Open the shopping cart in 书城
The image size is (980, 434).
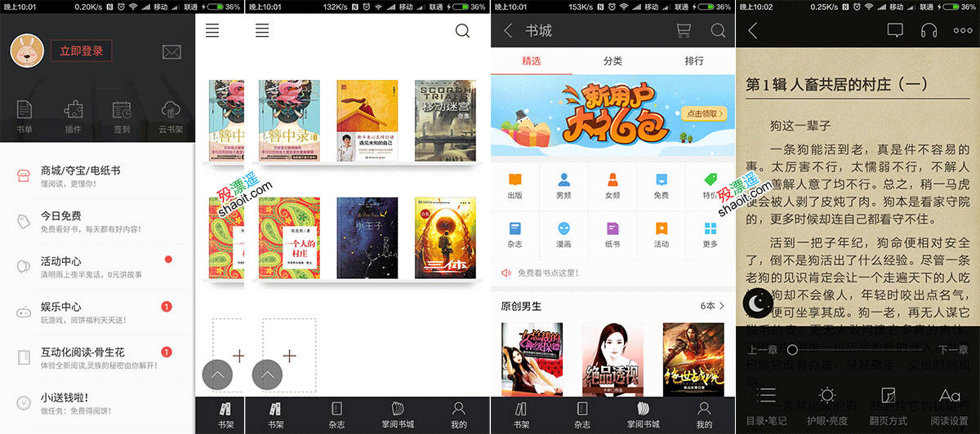683,31
